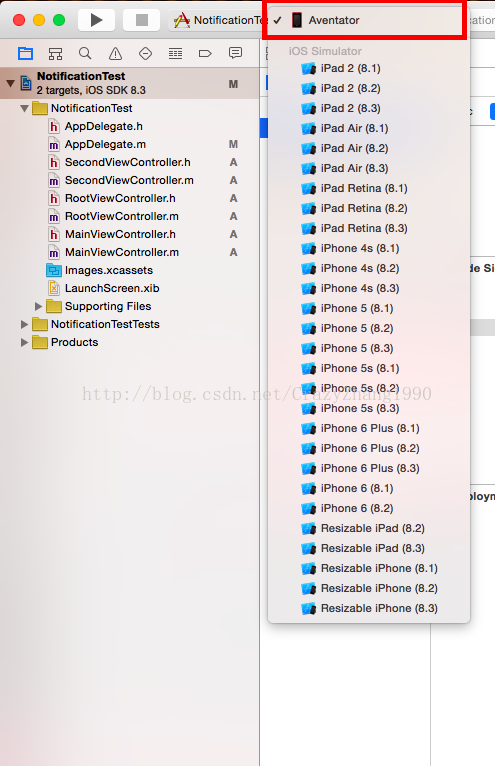Open the Issue navigator warning icon
The height and width of the screenshot is (766, 495).
[115, 53]
